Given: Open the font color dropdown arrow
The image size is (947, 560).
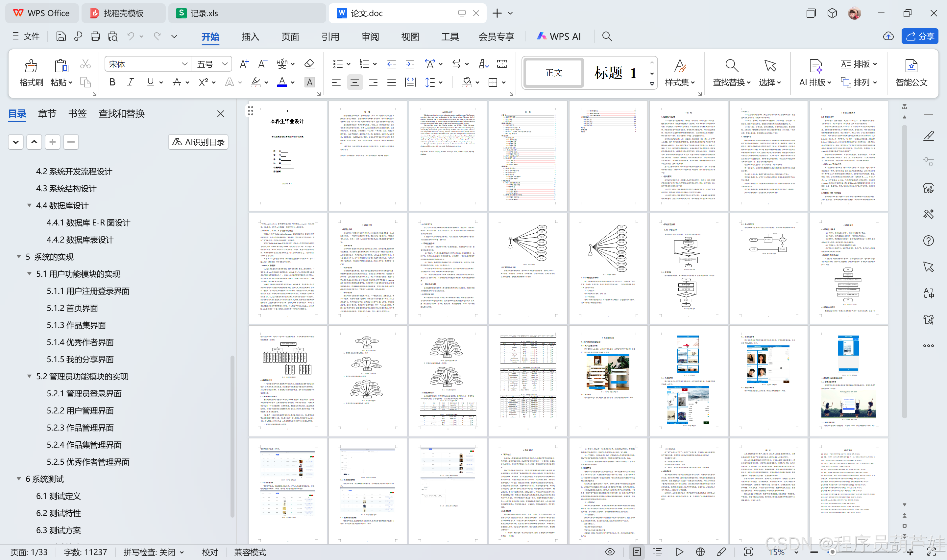Looking at the screenshot, I should pos(293,82).
